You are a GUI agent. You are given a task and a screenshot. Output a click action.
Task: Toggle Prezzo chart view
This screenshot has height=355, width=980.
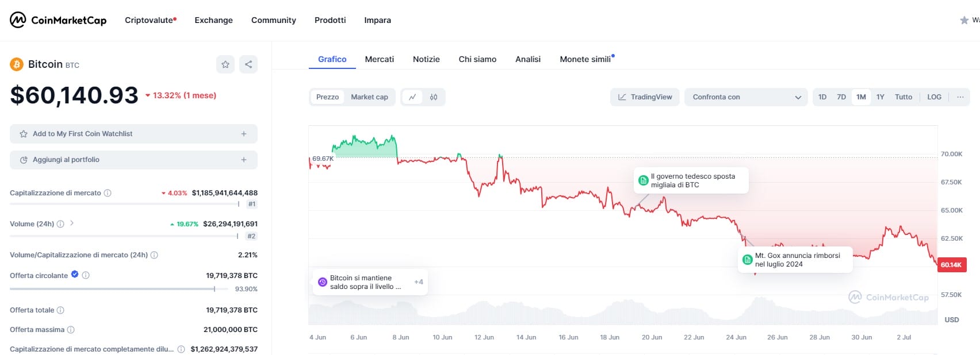tap(327, 97)
